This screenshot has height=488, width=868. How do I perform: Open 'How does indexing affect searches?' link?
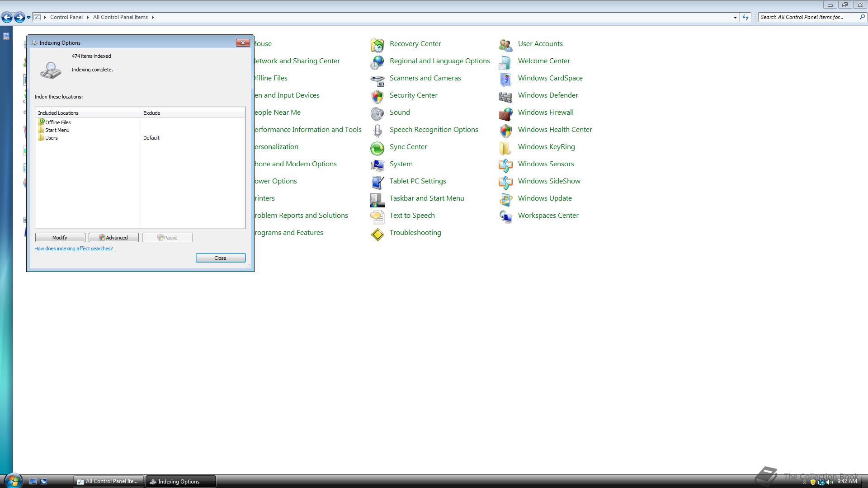coord(74,249)
